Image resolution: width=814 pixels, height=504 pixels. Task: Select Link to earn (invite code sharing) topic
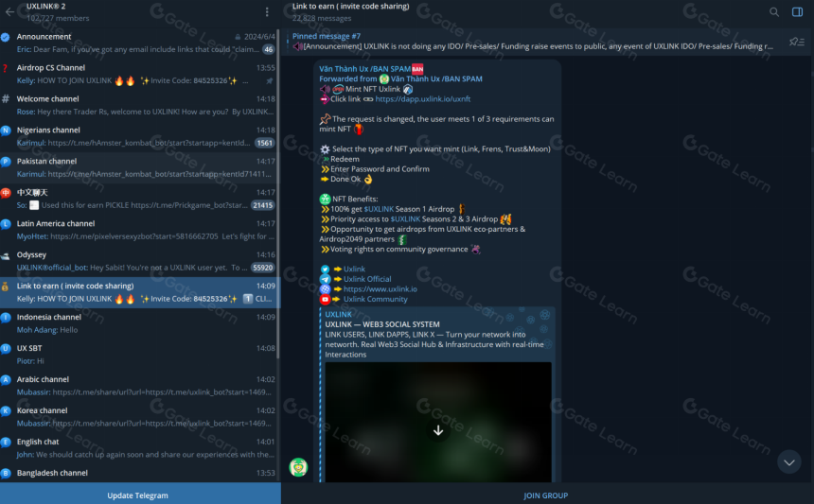click(x=139, y=292)
